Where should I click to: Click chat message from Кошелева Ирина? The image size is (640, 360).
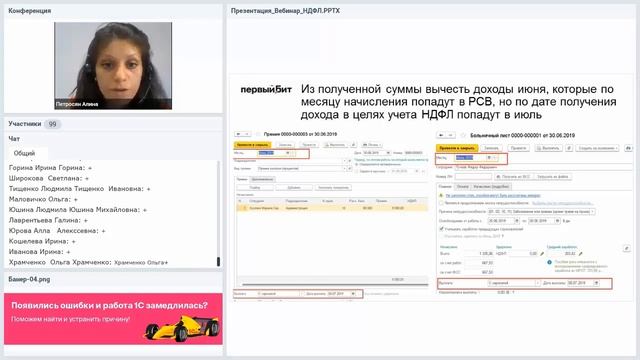tap(42, 241)
